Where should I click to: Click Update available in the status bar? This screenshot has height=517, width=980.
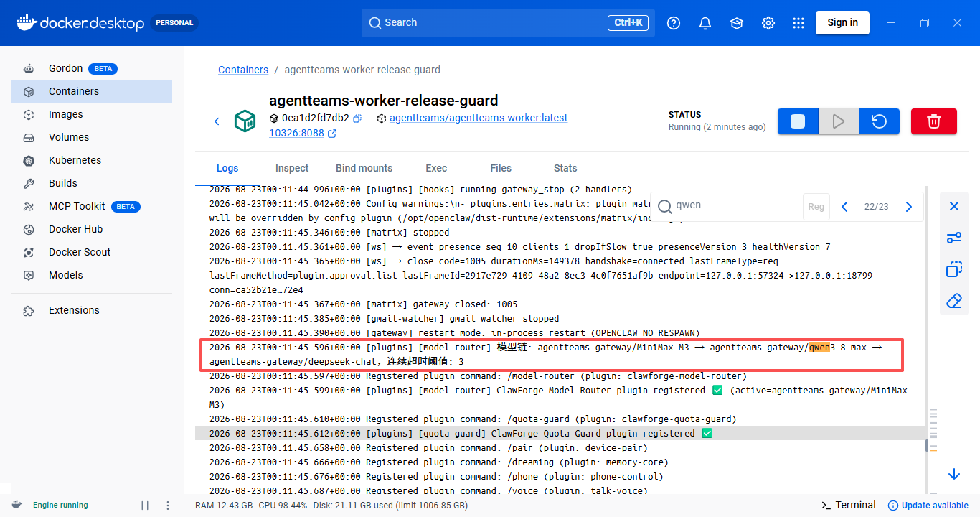coord(928,505)
